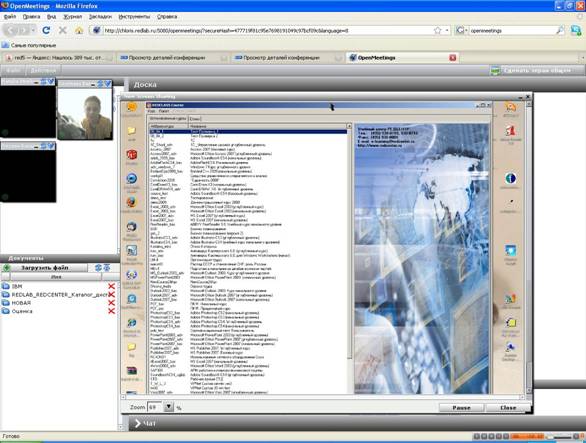Reload the page with Firefox refresh icon
Screen dimensions: 586x443
46,30
